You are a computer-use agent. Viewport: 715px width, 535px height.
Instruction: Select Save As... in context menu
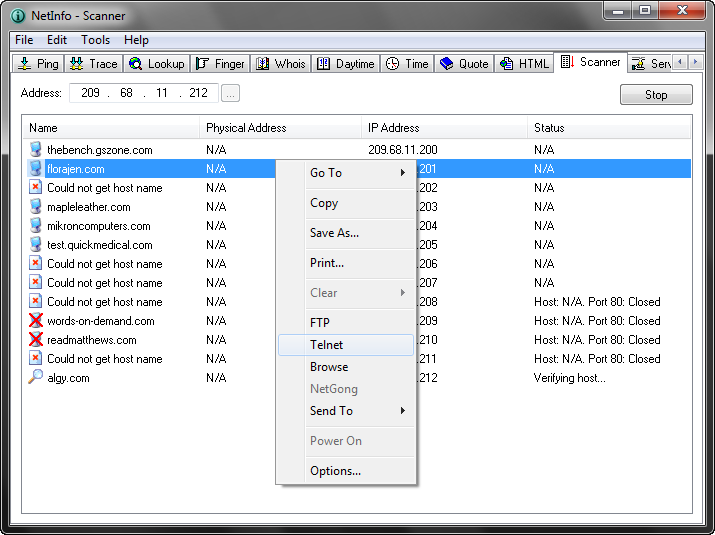pyautogui.click(x=334, y=233)
